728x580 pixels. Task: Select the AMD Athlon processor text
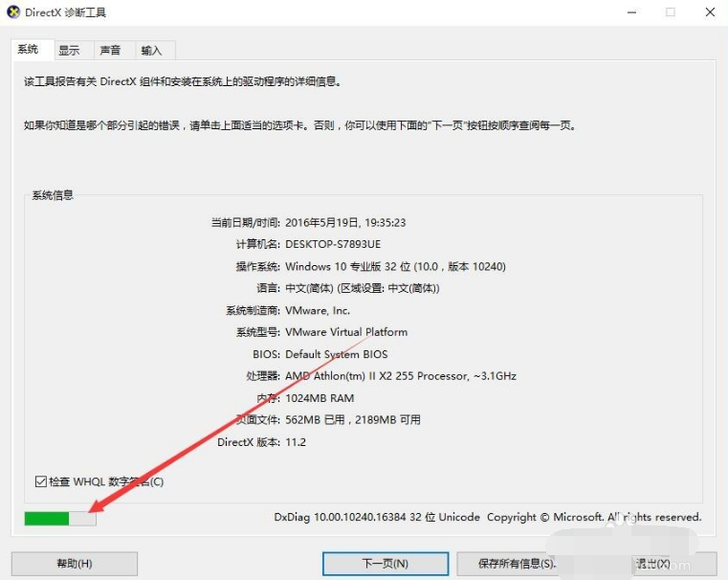pos(400,376)
